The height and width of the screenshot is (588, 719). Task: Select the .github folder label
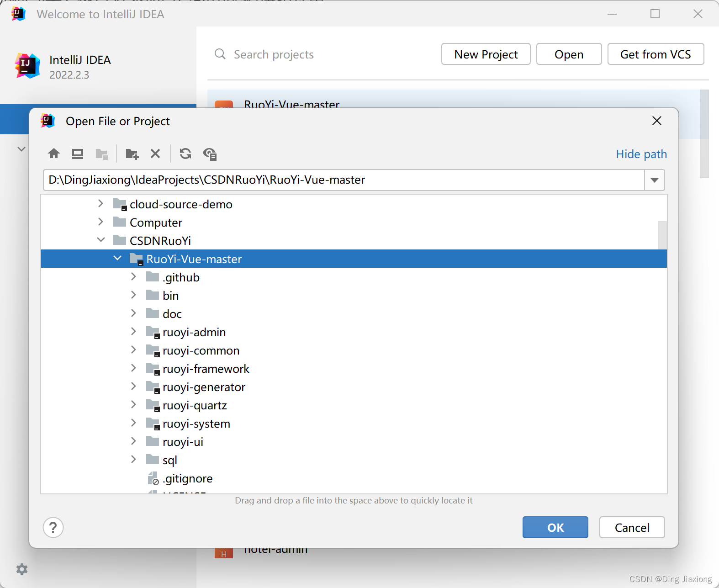pyautogui.click(x=181, y=277)
